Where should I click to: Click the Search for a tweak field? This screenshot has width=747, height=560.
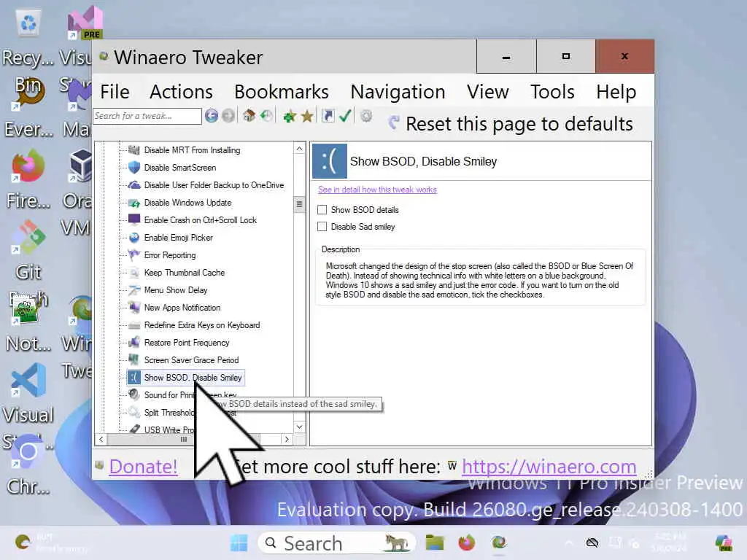[147, 116]
